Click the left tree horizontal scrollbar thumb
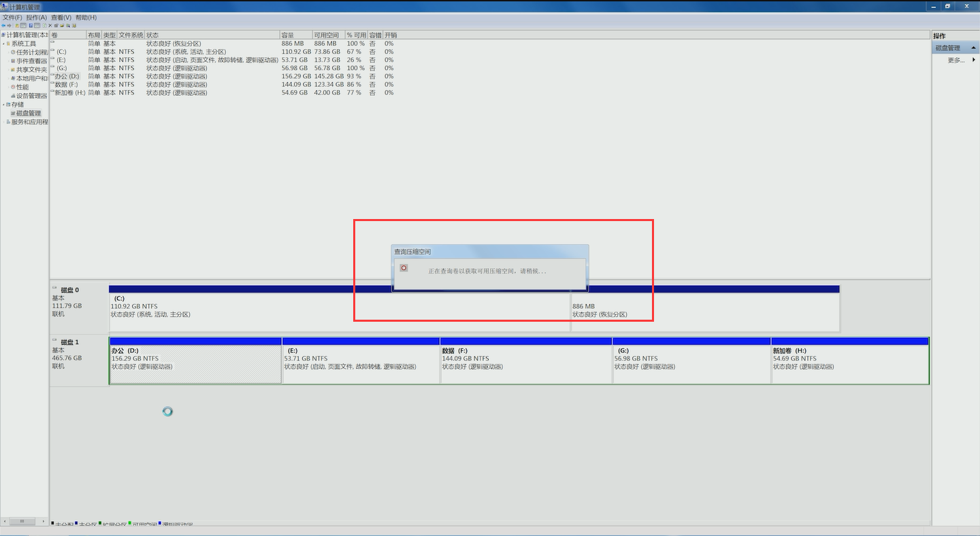This screenshot has height=536, width=980. tap(22, 521)
